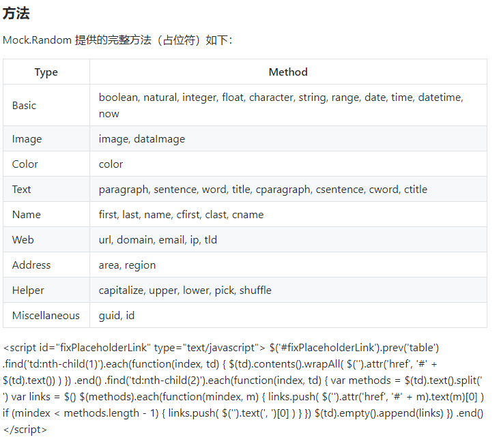Click the 'capitalize, upper, lower' methods cell
Viewport: 499px width, 448px height.
(x=288, y=290)
